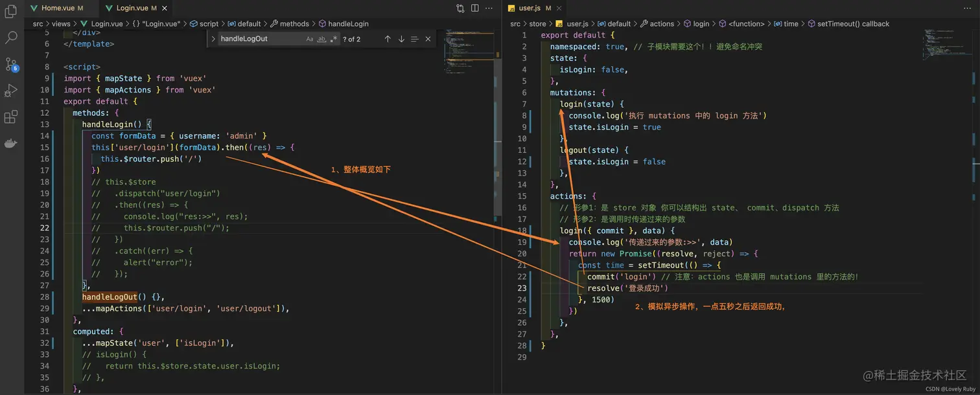Open the Docker view in the activity bar
The width and height of the screenshot is (980, 395).
pos(11,143)
